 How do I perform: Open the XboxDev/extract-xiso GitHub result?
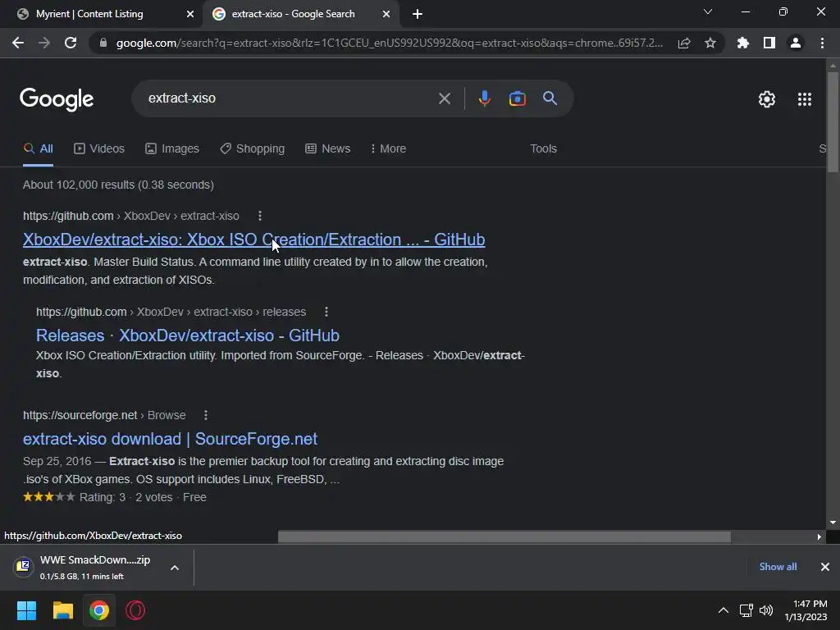coord(254,240)
